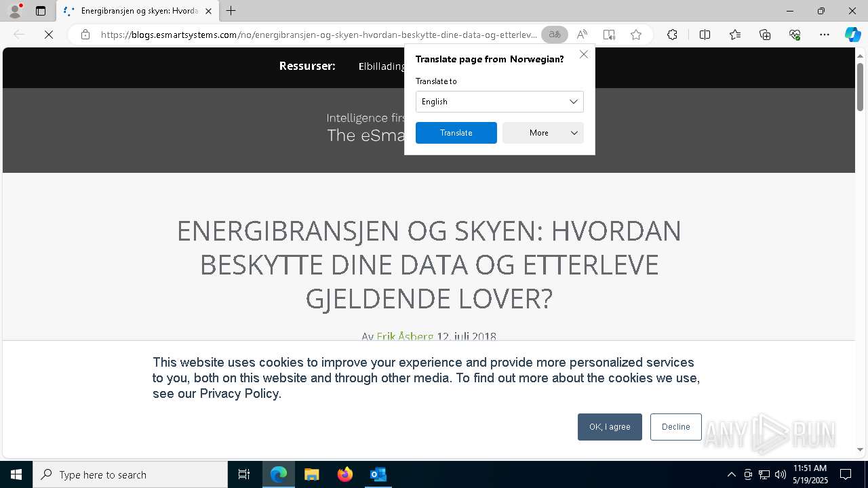Click the article headline text
The width and height of the screenshot is (868, 488).
(x=429, y=264)
